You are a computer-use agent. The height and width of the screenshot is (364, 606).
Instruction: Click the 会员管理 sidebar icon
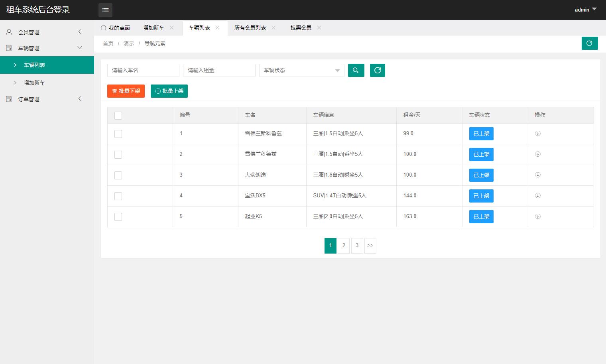coord(9,32)
